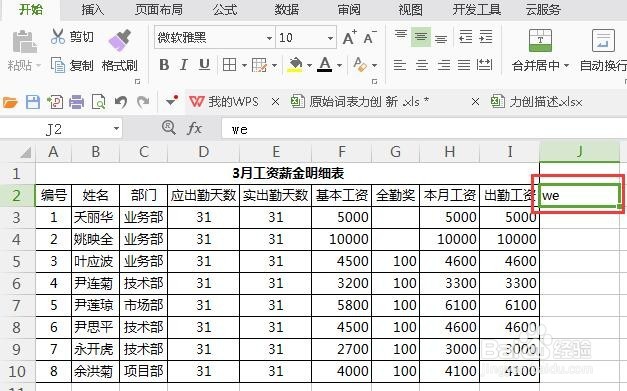Screen dimensions: 627x391
Task: Center text horizontally
Action: (422, 65)
